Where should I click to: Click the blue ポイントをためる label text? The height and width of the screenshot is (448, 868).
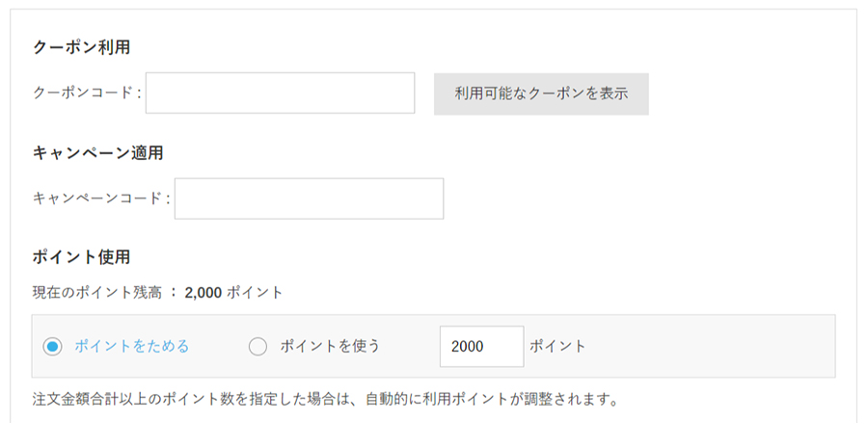coord(131,347)
